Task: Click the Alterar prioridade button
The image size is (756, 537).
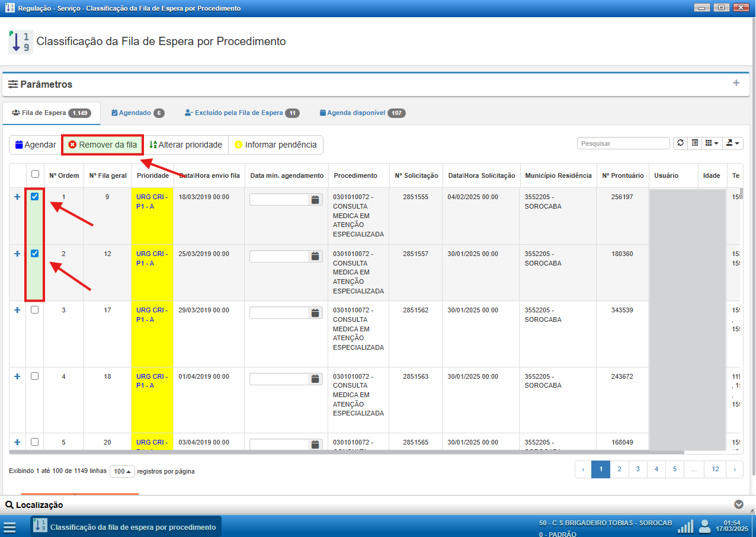Action: pyautogui.click(x=185, y=145)
